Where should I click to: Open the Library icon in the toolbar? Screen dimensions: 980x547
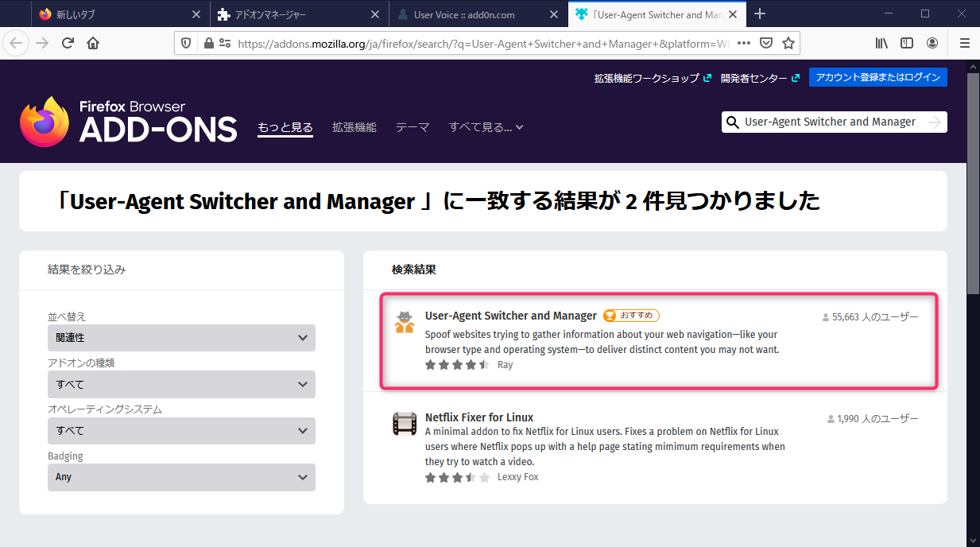(881, 43)
